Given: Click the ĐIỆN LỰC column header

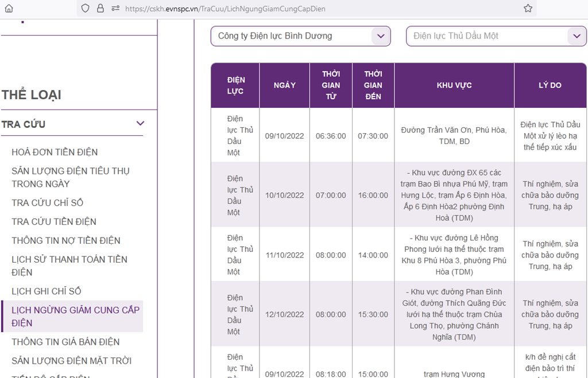Looking at the screenshot, I should pyautogui.click(x=235, y=85).
